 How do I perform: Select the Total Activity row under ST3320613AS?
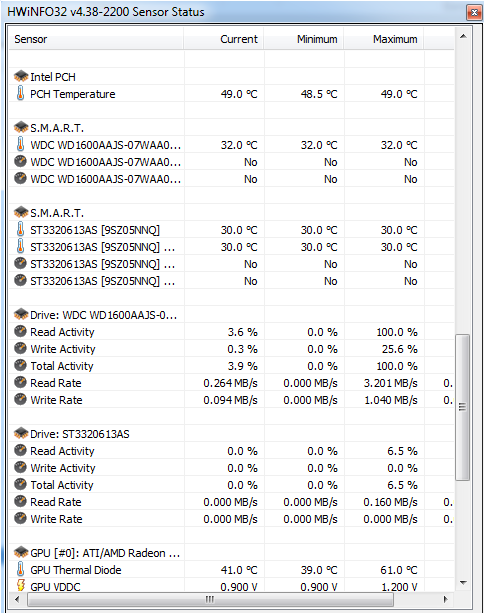pos(231,485)
